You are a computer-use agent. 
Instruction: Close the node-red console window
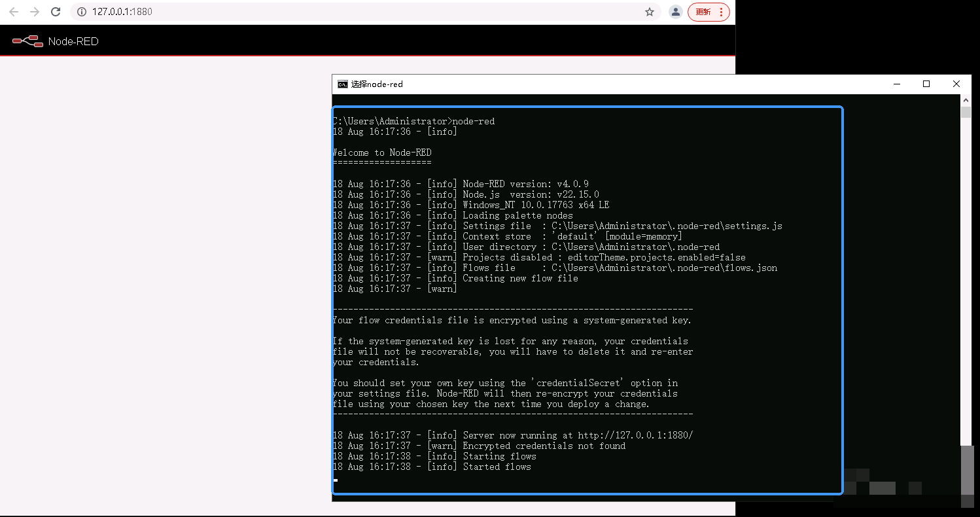pos(956,84)
